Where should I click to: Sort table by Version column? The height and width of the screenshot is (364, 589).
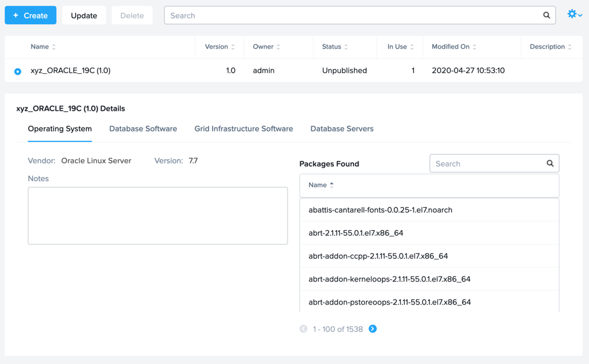[220, 47]
